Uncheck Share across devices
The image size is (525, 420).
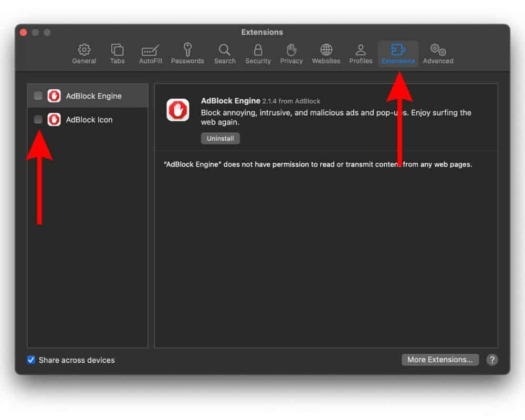[x=31, y=360]
